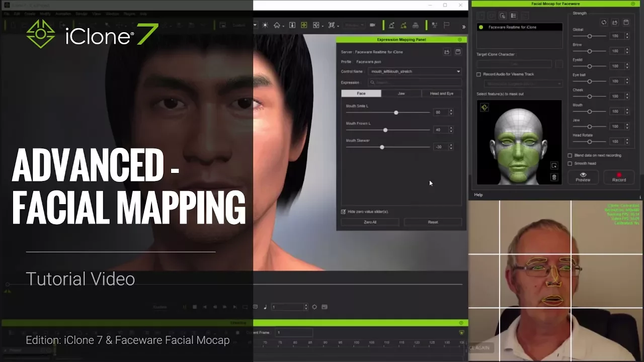Click the face mask head thumbnail
The width and height of the screenshot is (644, 362).
(x=519, y=142)
